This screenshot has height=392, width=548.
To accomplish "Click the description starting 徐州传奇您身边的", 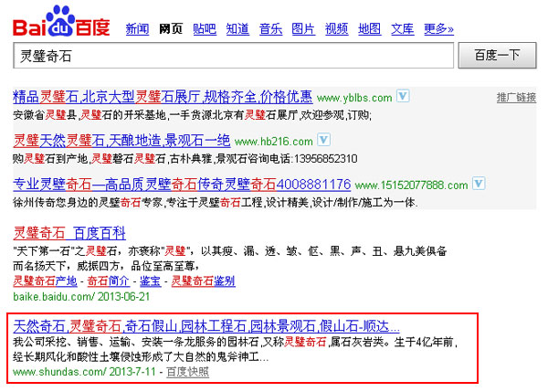I will (216, 203).
